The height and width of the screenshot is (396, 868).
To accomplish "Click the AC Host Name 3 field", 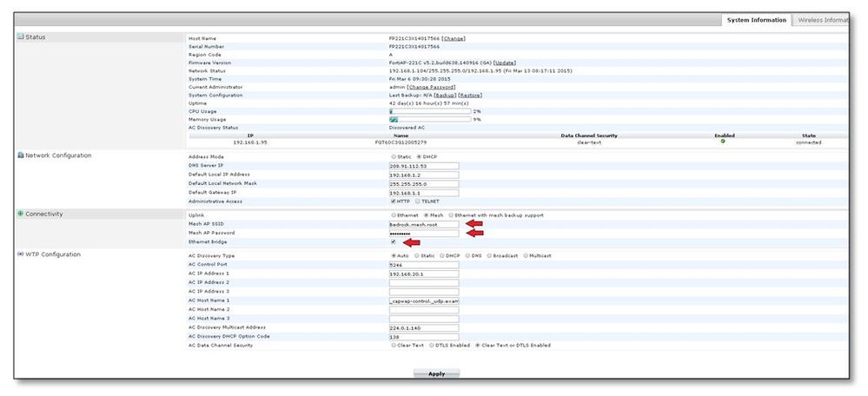I will coord(424,319).
